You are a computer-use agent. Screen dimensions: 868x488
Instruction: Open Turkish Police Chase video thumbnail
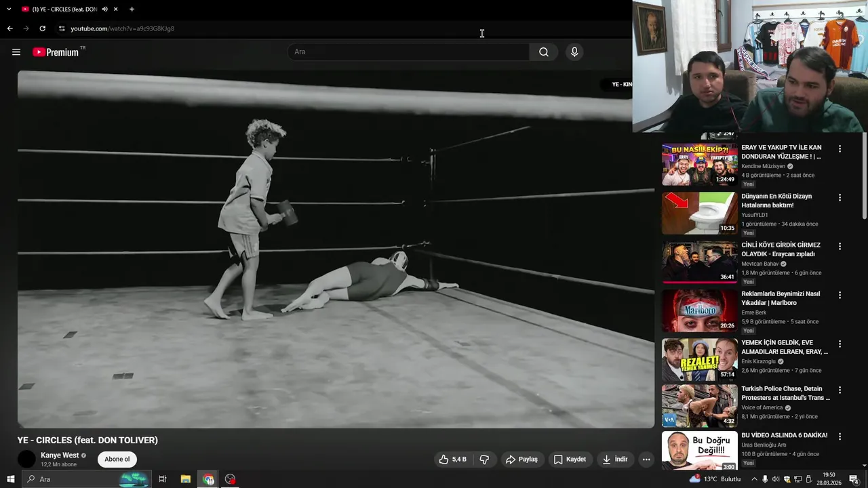coord(699,405)
